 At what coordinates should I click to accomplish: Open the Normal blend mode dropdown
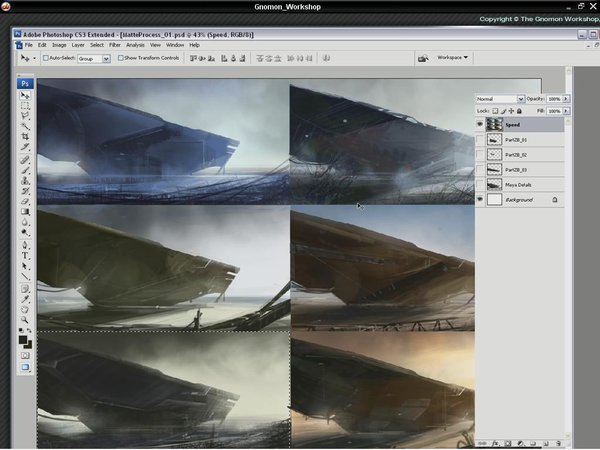(x=500, y=99)
